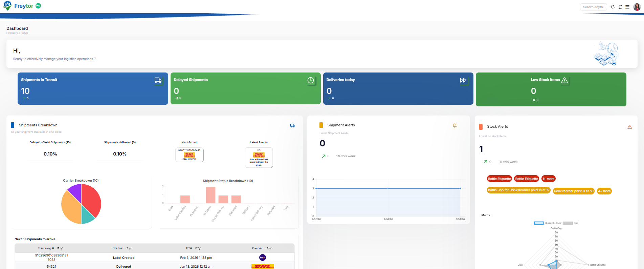Click the first red Bottle Etiquette tag

(499, 179)
